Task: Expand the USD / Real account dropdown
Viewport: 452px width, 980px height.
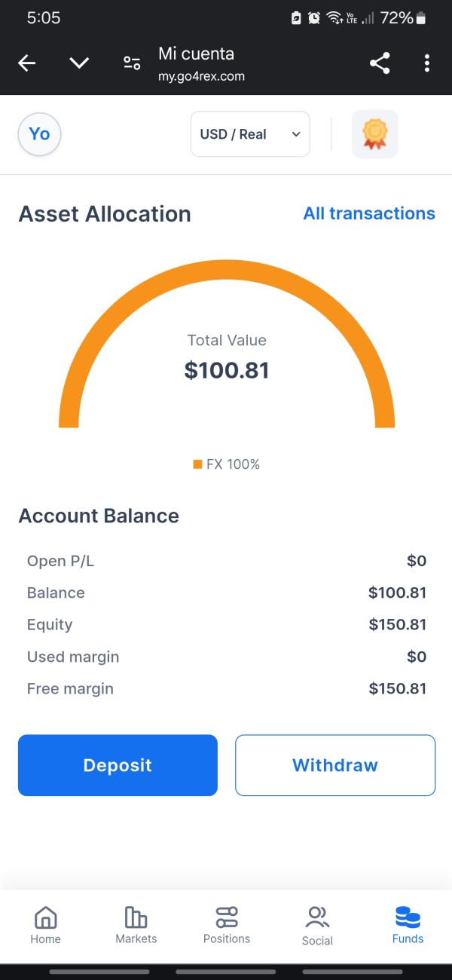Action: (x=249, y=134)
